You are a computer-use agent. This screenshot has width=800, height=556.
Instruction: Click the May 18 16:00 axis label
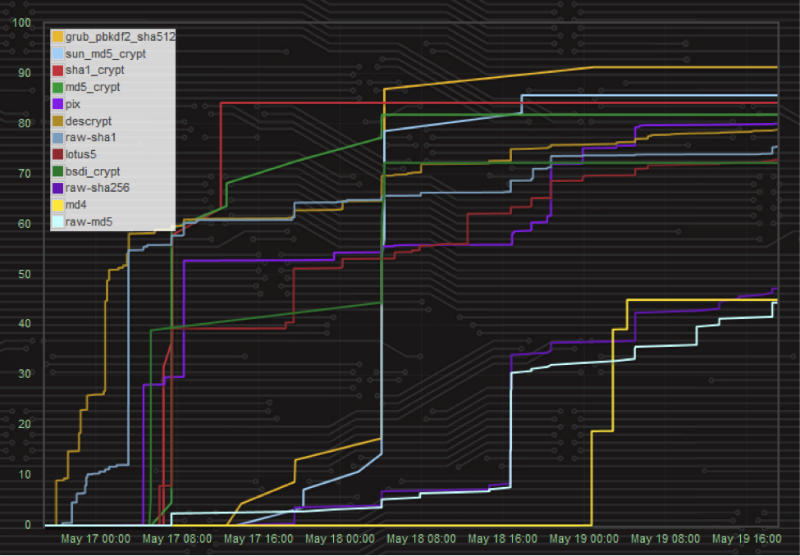pos(503,539)
